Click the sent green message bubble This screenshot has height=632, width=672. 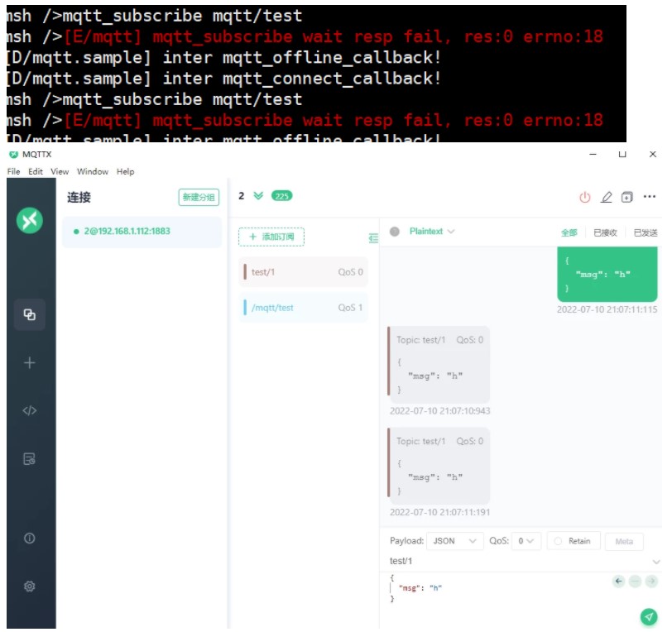point(607,274)
